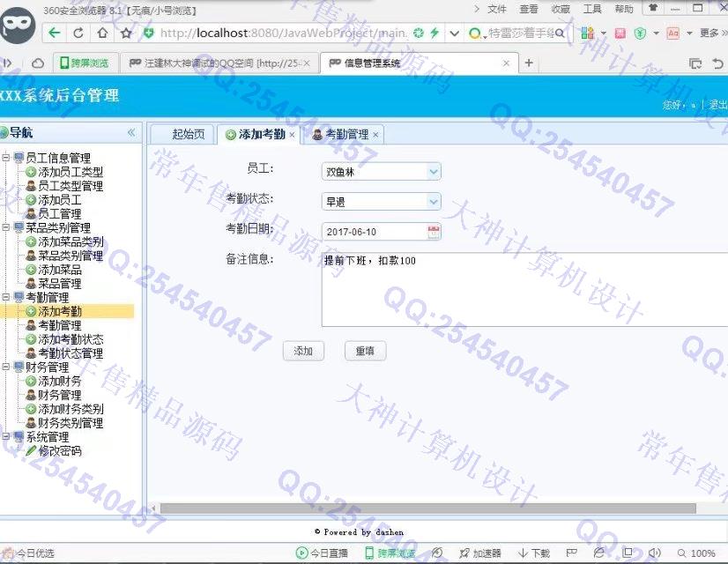This screenshot has height=564, width=728.
Task: Open the 收藏 menu
Action: 561,9
